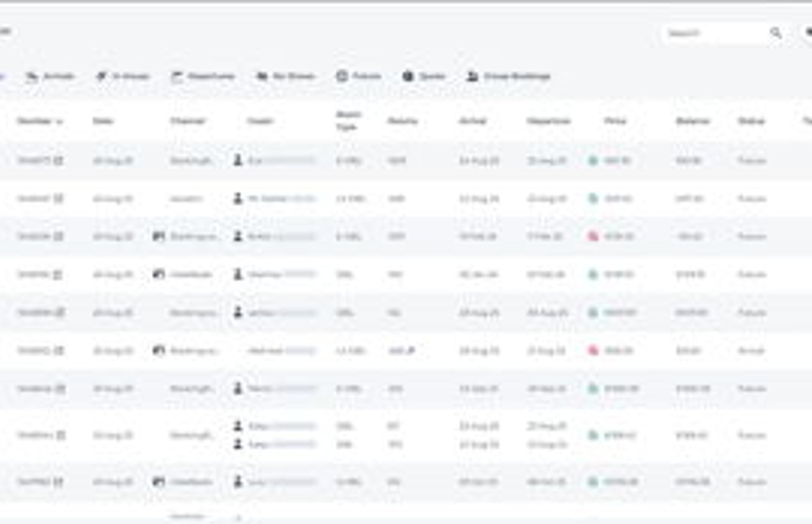Open the Departures tab
The height and width of the screenshot is (524, 812).
tap(203, 76)
